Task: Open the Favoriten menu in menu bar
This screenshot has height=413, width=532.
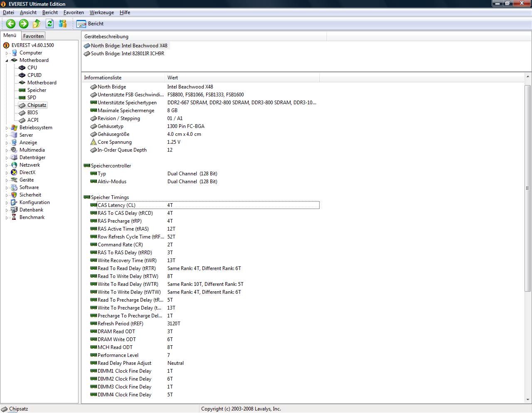Action: [x=74, y=12]
